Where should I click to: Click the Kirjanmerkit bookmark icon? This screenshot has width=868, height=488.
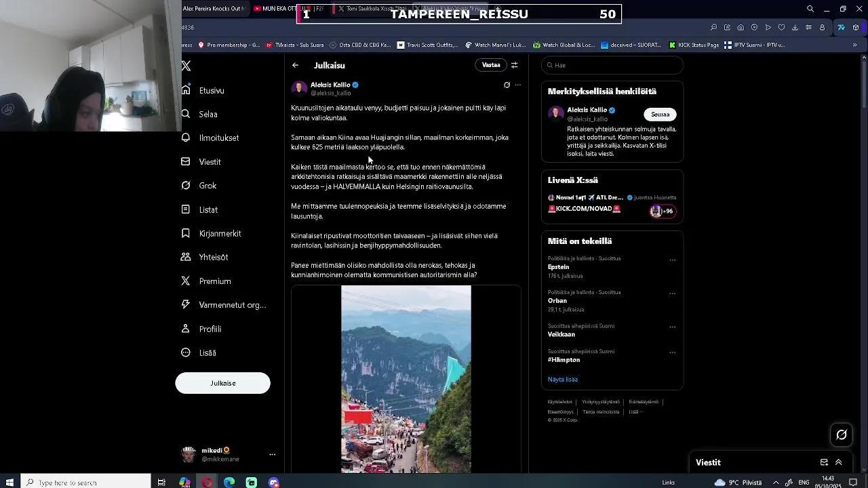click(186, 233)
